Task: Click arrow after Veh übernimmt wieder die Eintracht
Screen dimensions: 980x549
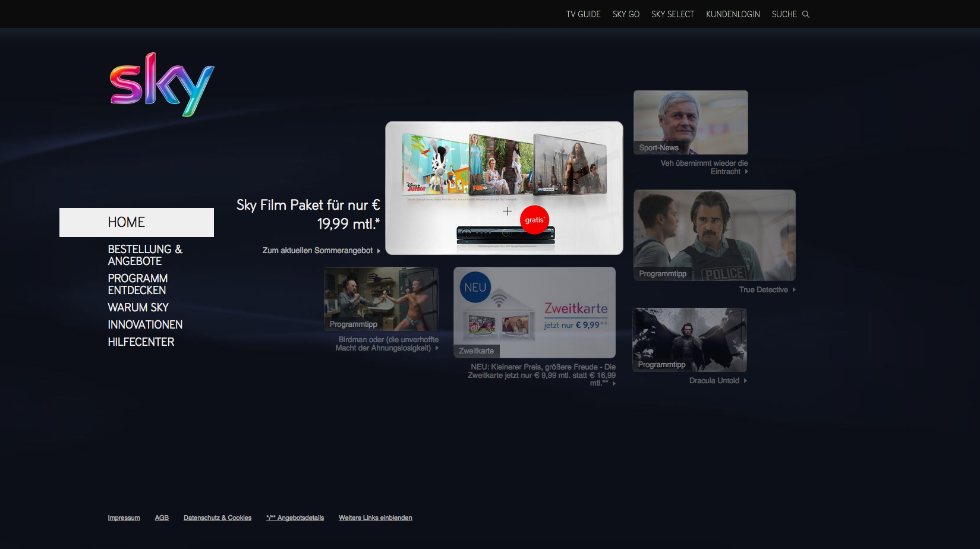Action: [746, 172]
